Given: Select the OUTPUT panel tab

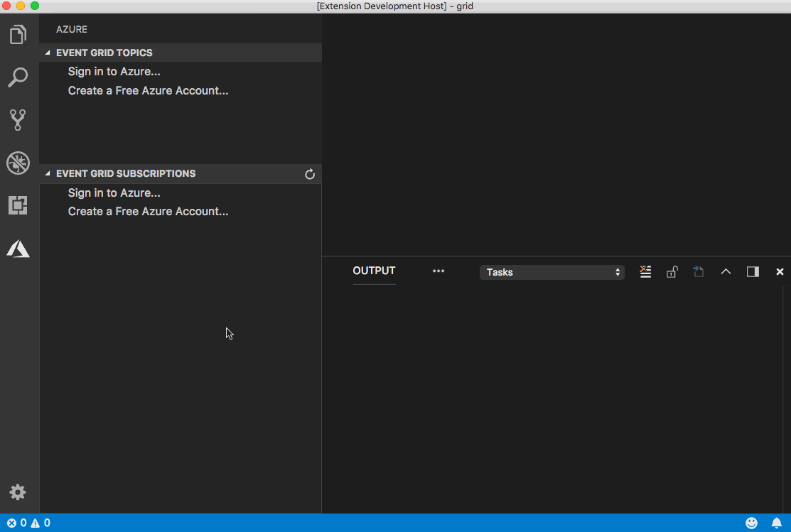Looking at the screenshot, I should point(374,271).
